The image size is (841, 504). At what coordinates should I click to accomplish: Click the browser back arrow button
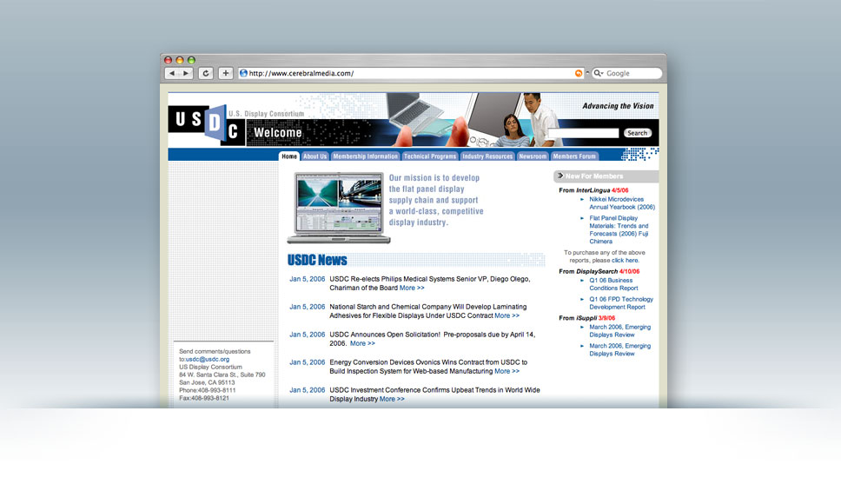[172, 74]
